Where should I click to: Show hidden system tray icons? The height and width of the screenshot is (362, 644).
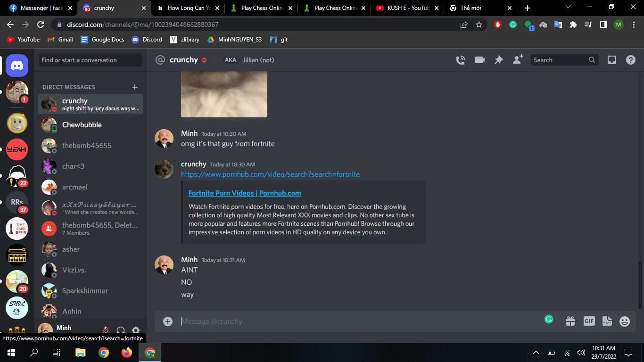click(536, 353)
